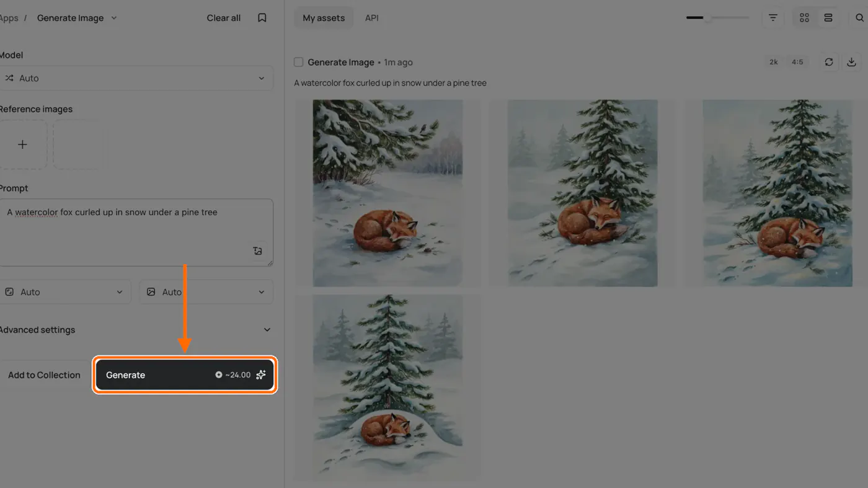Add a reference image with plus button

click(x=22, y=144)
